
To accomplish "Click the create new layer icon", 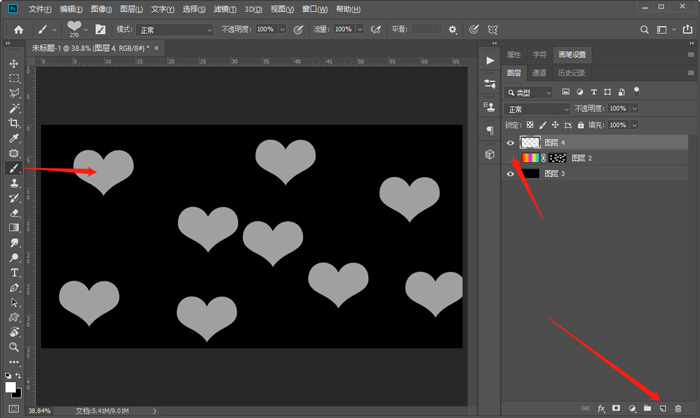I will pyautogui.click(x=662, y=408).
